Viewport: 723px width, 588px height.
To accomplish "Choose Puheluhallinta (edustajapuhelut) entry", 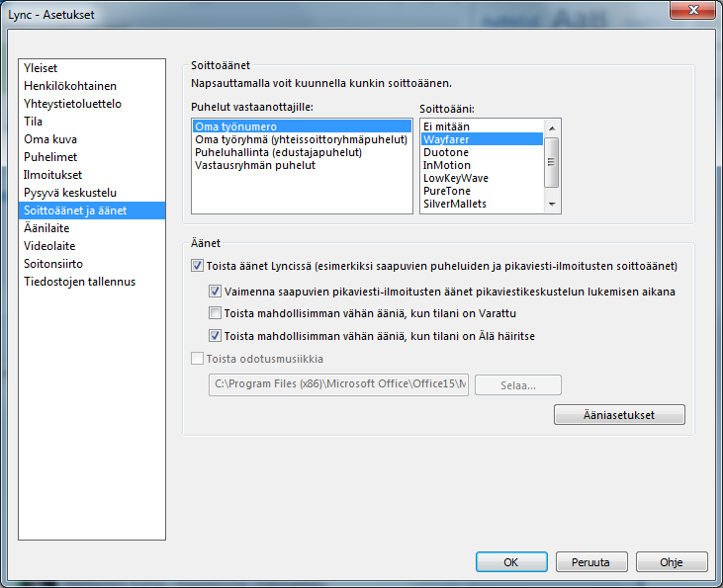I will click(302, 152).
